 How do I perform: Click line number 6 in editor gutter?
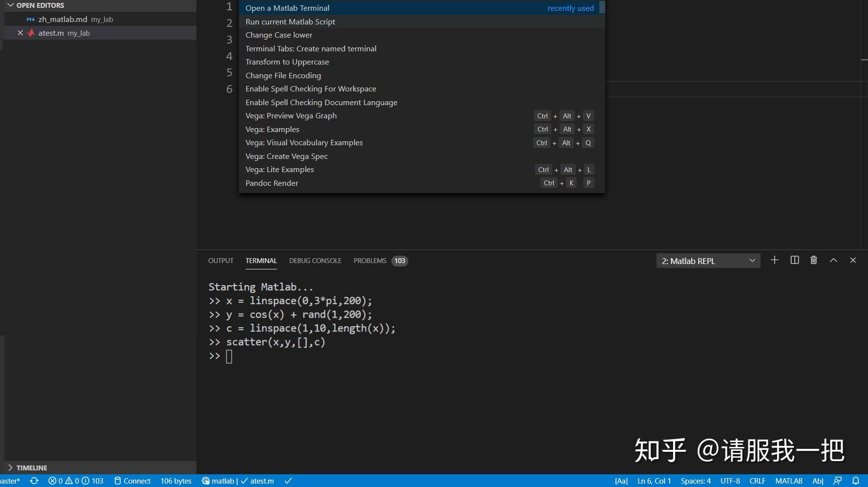pos(229,89)
